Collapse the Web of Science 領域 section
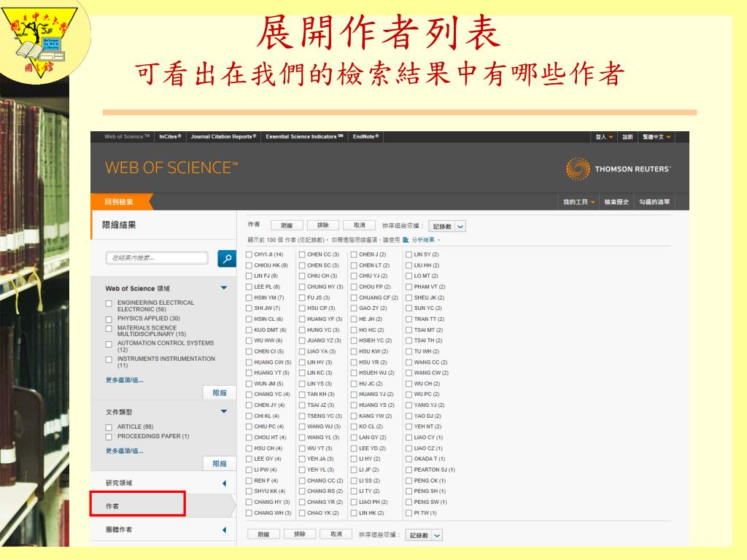The height and width of the screenshot is (560, 747). 223,288
